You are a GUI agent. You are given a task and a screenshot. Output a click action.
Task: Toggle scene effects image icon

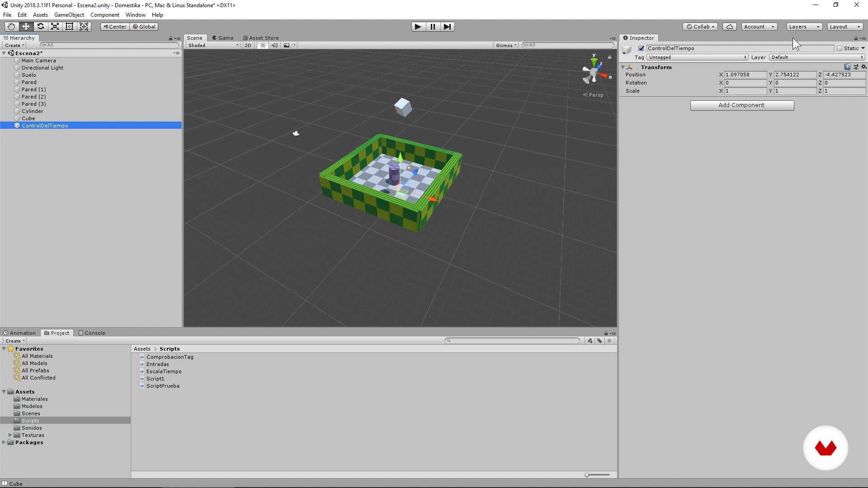point(287,45)
